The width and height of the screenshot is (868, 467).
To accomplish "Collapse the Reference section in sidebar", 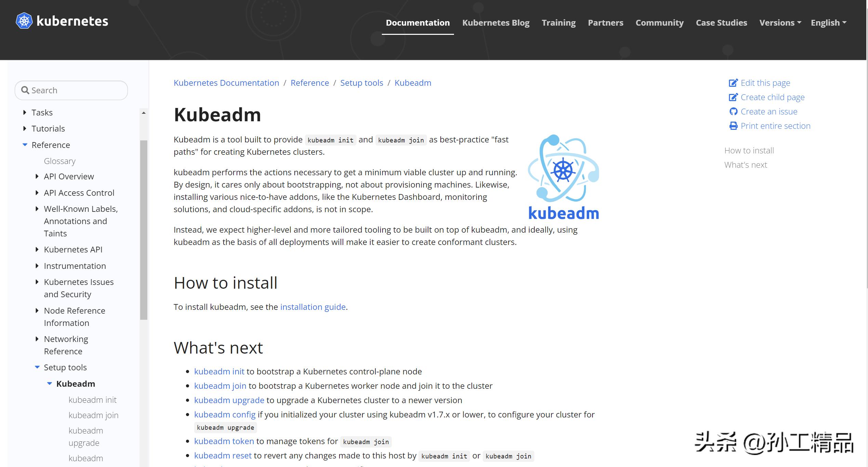I will [x=24, y=145].
